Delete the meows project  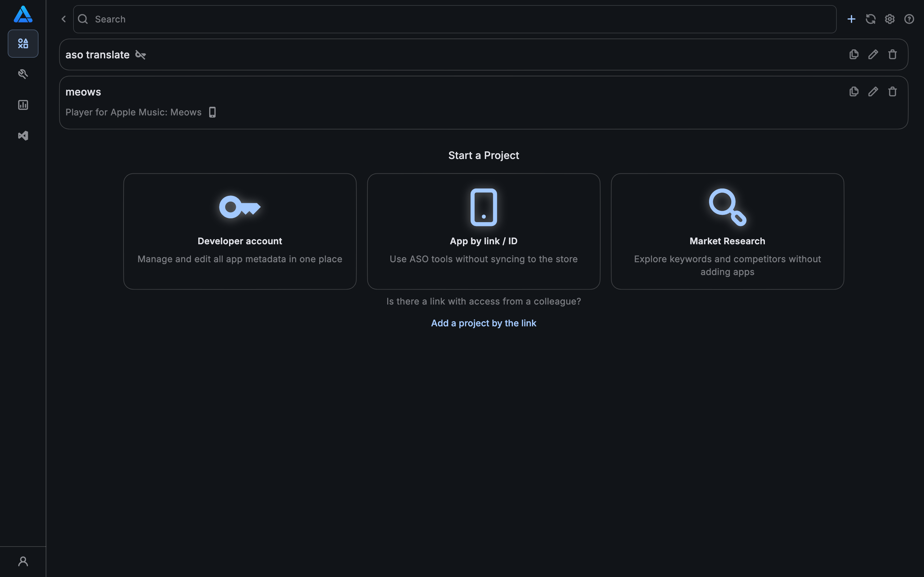tap(892, 92)
